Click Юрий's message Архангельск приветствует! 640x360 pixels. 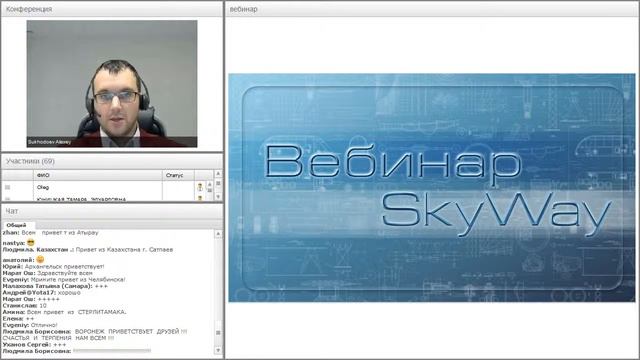tap(53, 266)
